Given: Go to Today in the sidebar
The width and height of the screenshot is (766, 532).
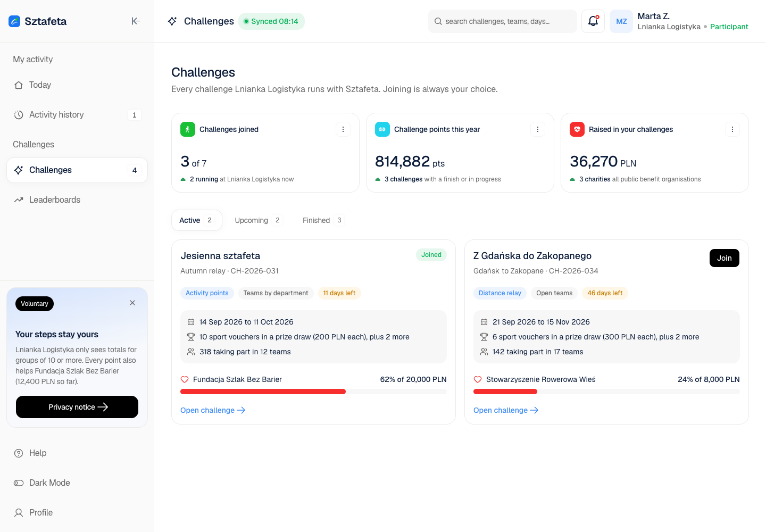Looking at the screenshot, I should point(77,85).
